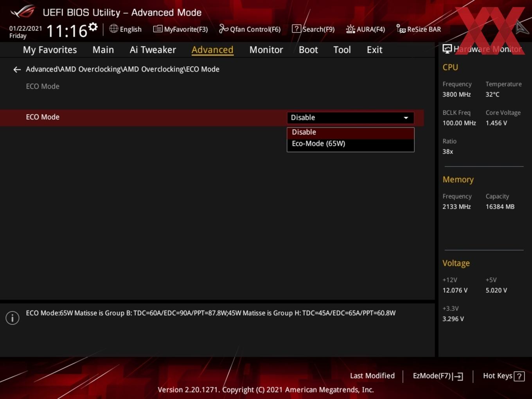Click the Voltage section heading
Image resolution: width=532 pixels, height=399 pixels.
[x=456, y=263]
